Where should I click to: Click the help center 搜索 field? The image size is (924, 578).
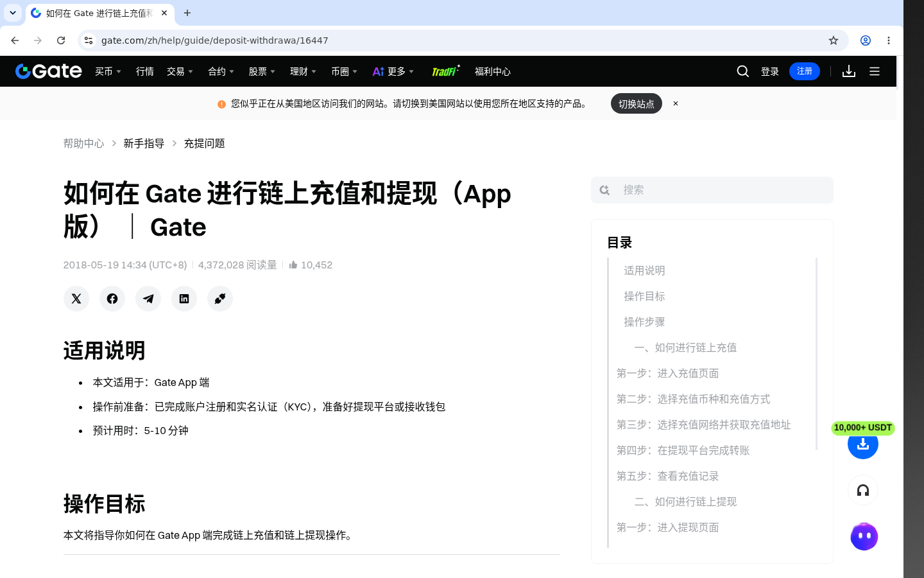point(712,190)
